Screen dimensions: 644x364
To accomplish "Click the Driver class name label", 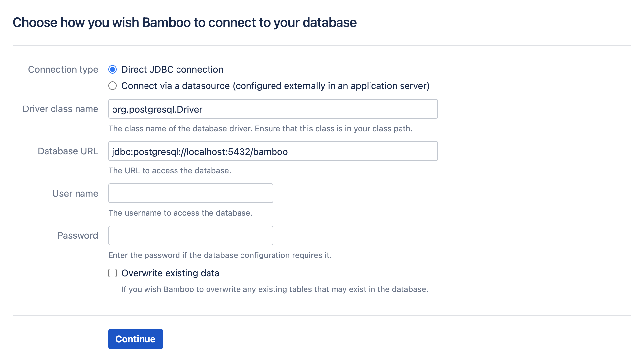I will (x=60, y=109).
